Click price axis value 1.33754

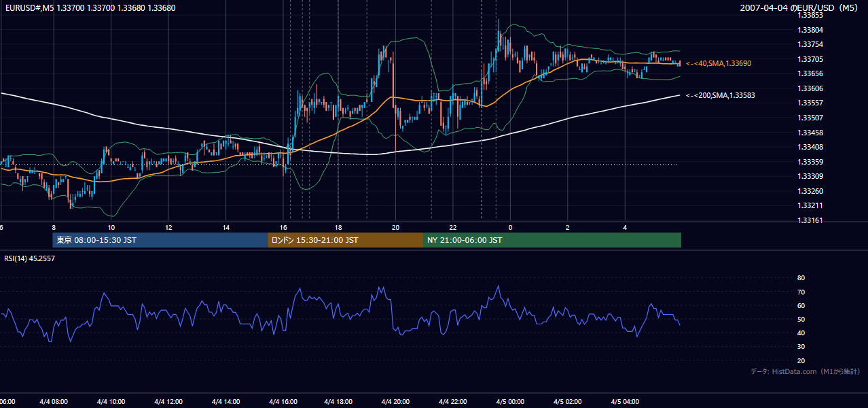pos(810,44)
